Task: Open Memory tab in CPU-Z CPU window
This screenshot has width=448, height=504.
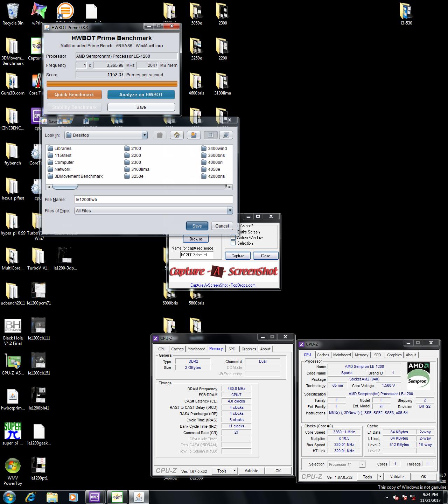Action: pyautogui.click(x=362, y=355)
